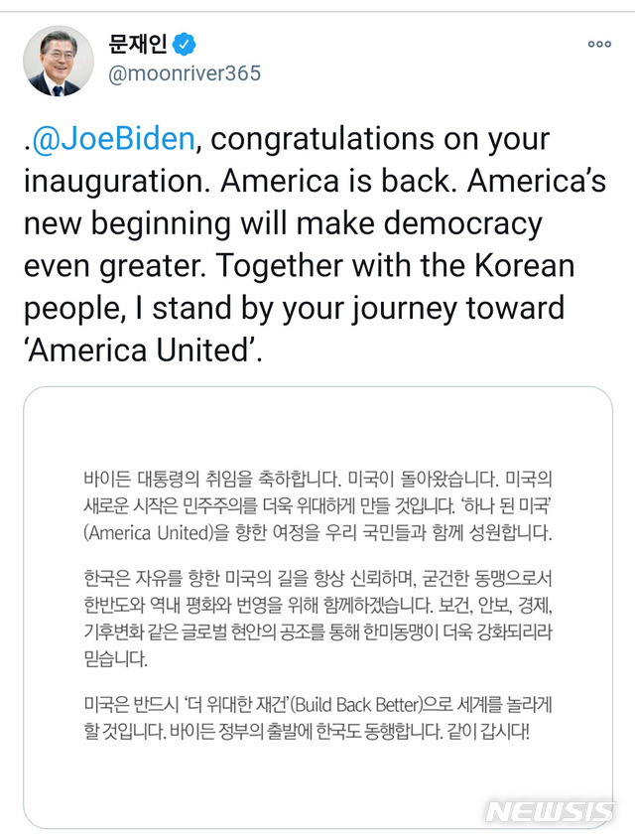Open the profile avatar photo
635x840 pixels.
[59, 61]
